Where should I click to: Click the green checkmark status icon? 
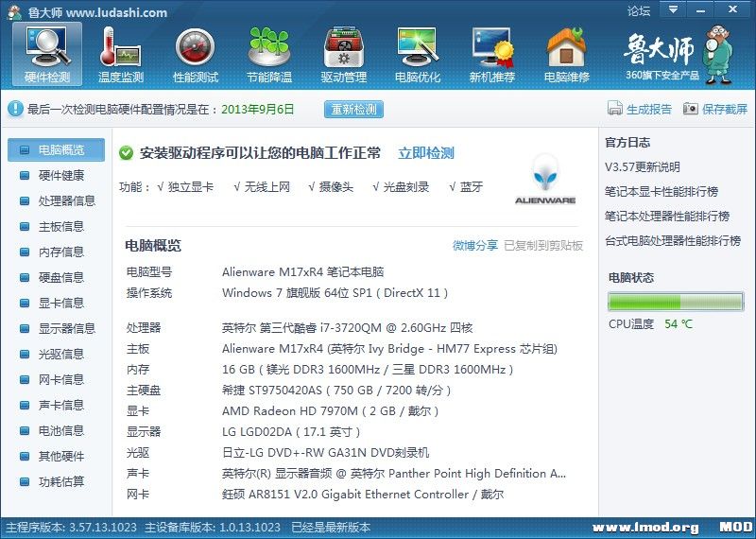tap(126, 153)
